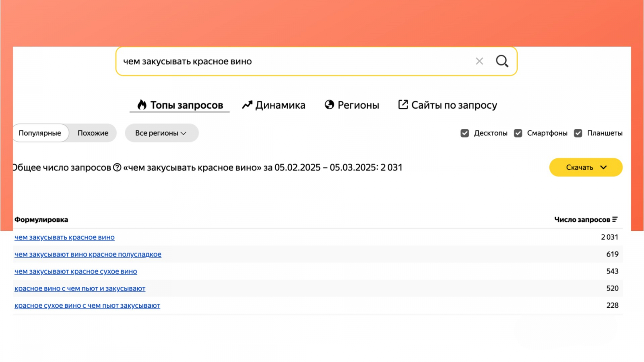Click the flame icon on Топы запросов
The height and width of the screenshot is (362, 644).
[142, 105]
